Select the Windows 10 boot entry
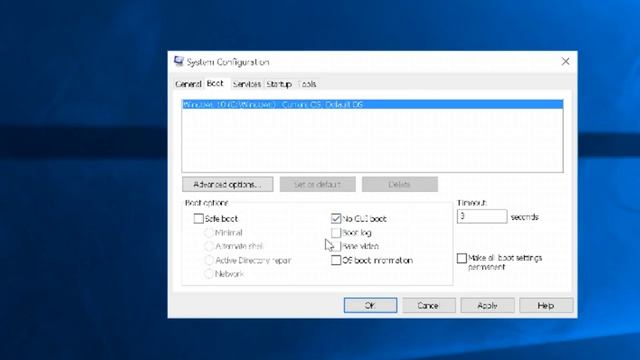The width and height of the screenshot is (640, 360). (372, 104)
